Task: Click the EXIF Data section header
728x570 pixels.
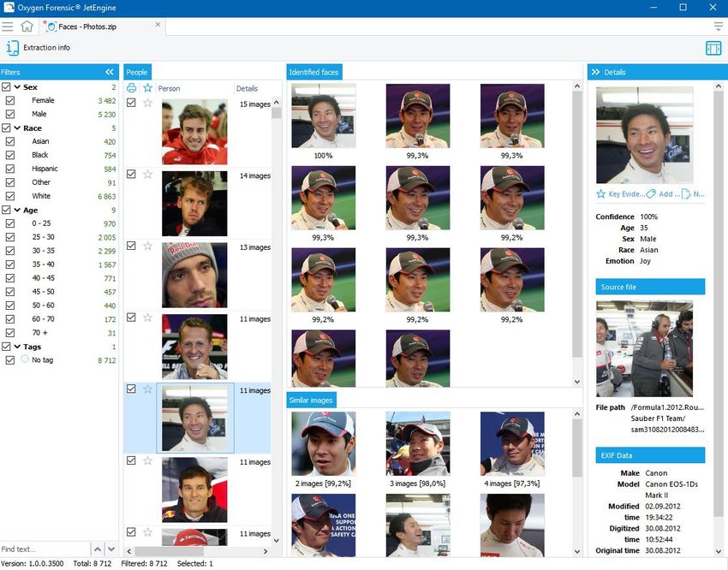Action: click(x=650, y=455)
